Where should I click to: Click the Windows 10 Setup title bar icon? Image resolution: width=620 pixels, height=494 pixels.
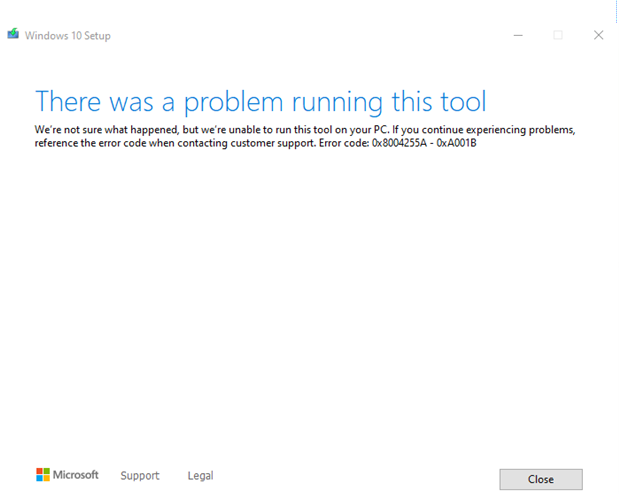click(x=13, y=34)
